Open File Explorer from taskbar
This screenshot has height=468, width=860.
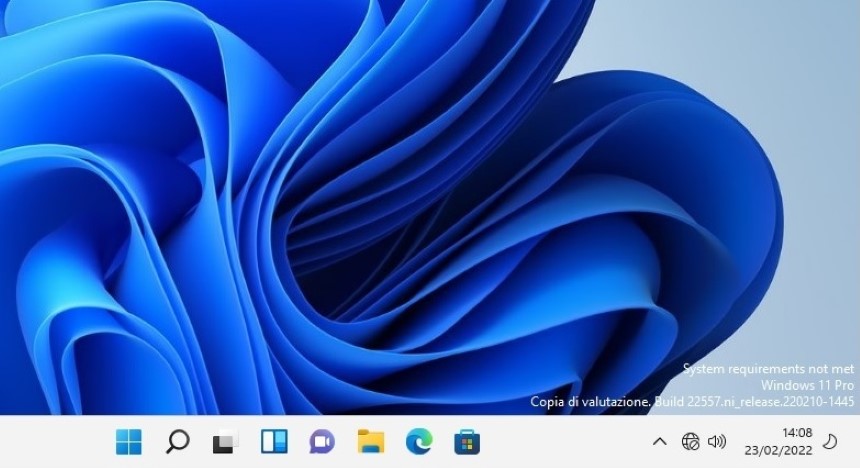[x=371, y=442]
